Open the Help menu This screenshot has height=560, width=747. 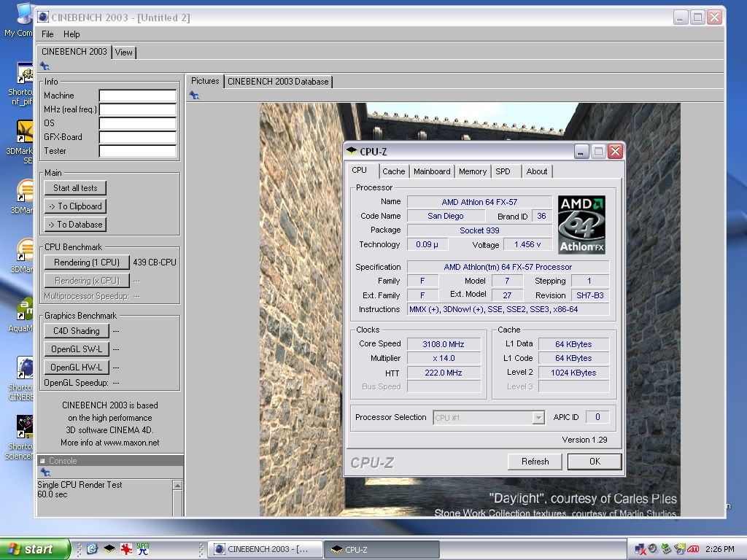(71, 34)
